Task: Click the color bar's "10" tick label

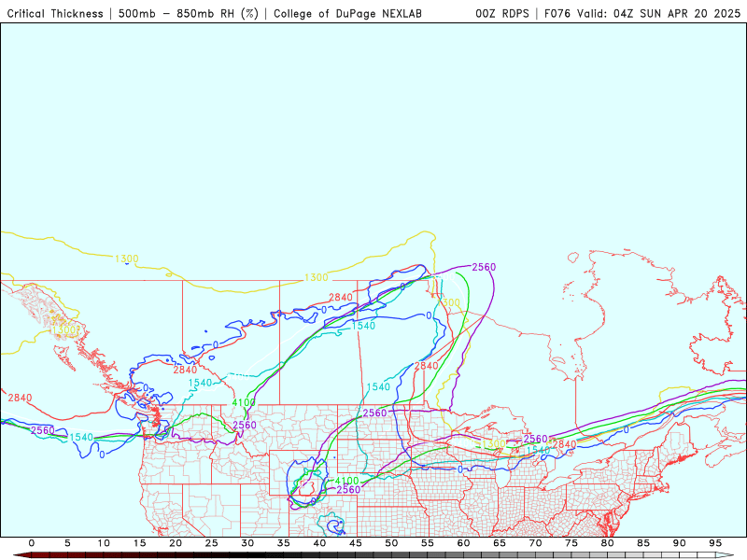Action: pos(104,543)
